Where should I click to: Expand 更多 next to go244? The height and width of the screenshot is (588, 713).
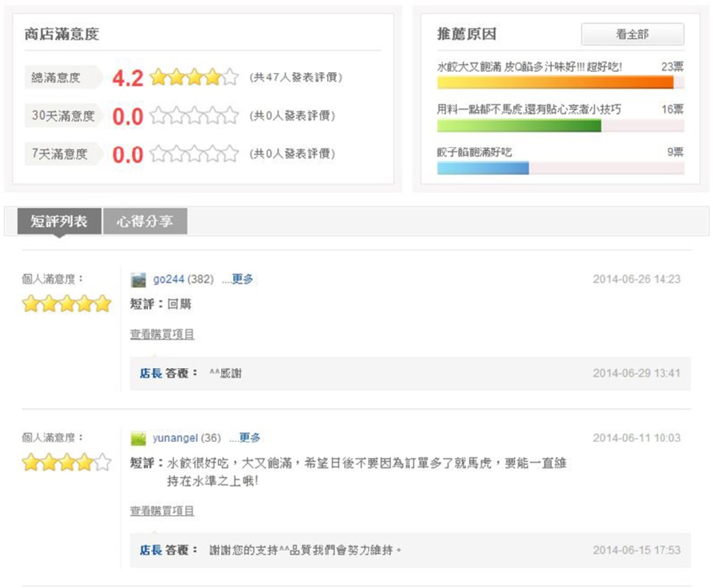coord(242,279)
